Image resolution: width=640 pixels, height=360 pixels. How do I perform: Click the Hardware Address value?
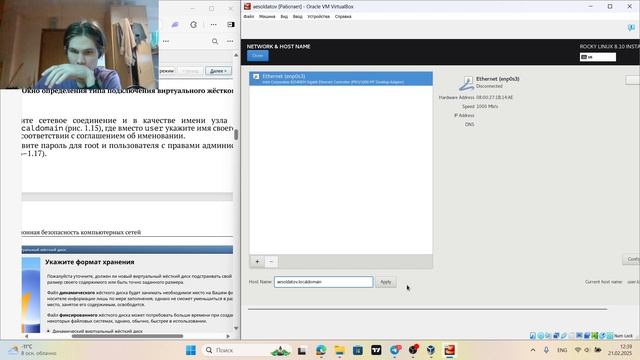(x=495, y=98)
